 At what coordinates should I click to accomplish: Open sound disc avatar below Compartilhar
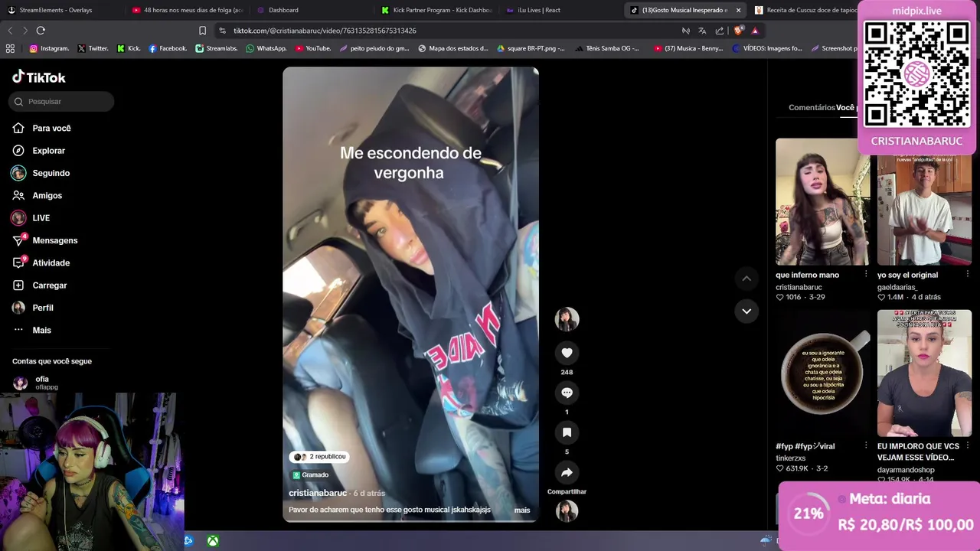(567, 510)
